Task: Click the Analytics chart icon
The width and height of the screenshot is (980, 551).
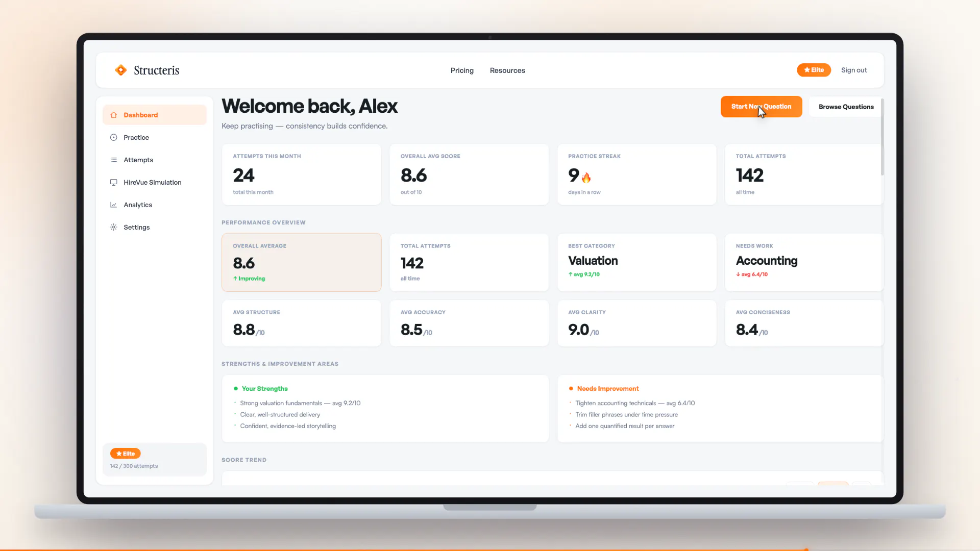Action: pyautogui.click(x=114, y=205)
